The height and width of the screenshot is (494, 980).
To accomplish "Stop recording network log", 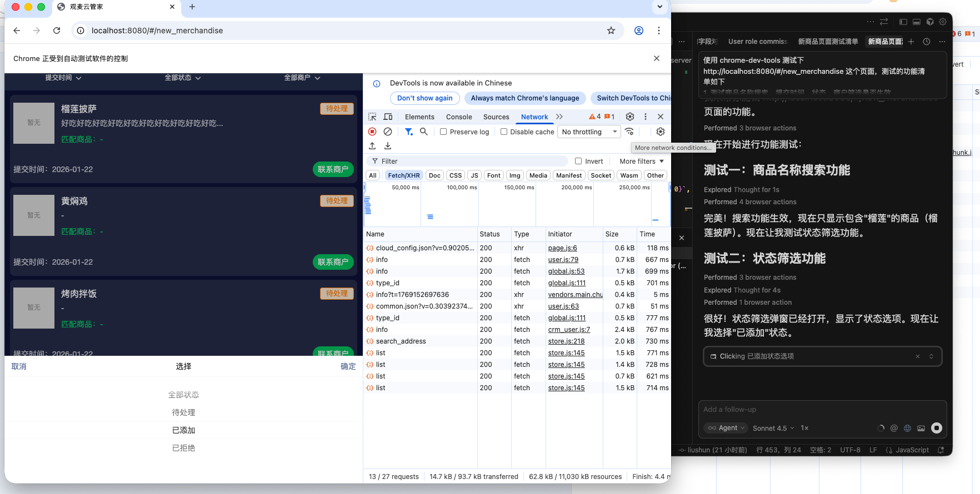I will [x=372, y=132].
